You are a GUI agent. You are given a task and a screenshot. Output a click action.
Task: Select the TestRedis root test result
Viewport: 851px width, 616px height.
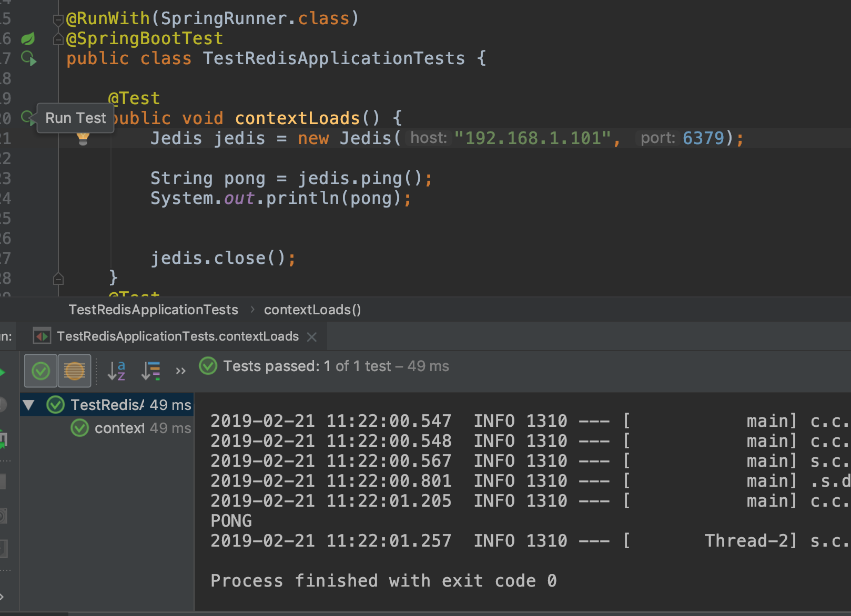click(107, 405)
